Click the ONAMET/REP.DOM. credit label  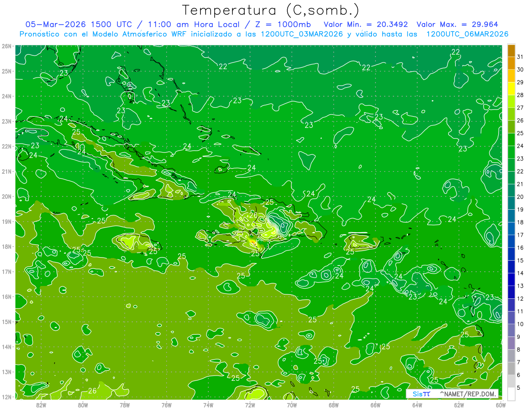pos(468,394)
